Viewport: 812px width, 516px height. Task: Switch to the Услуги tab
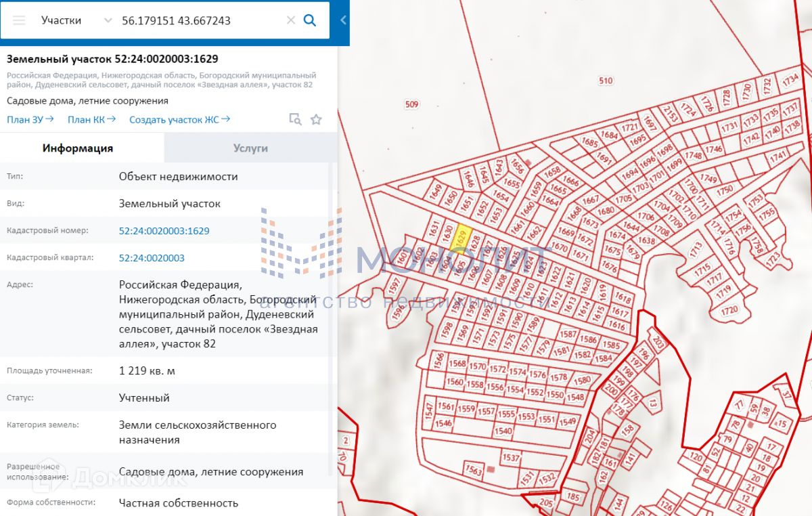(x=250, y=148)
